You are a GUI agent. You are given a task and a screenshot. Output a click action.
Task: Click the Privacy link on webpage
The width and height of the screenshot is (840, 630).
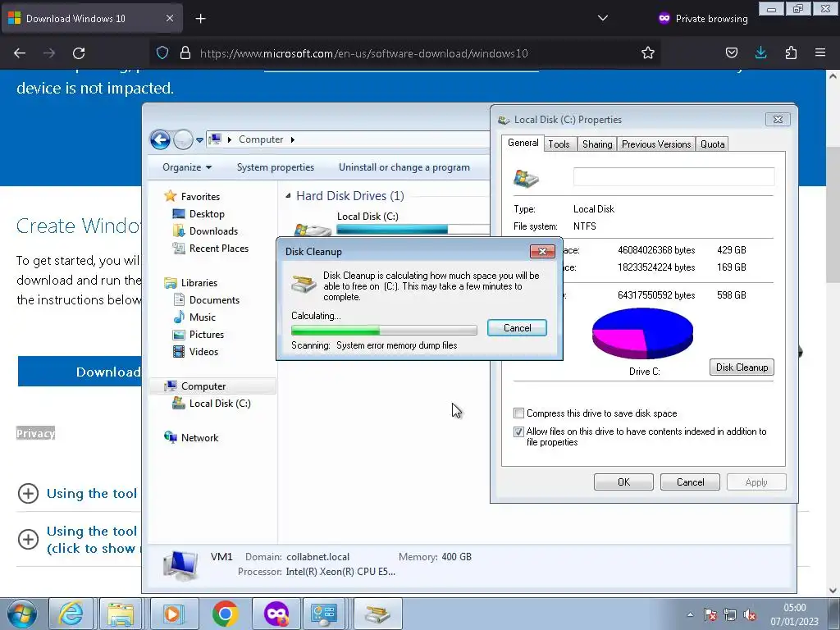[x=35, y=433]
